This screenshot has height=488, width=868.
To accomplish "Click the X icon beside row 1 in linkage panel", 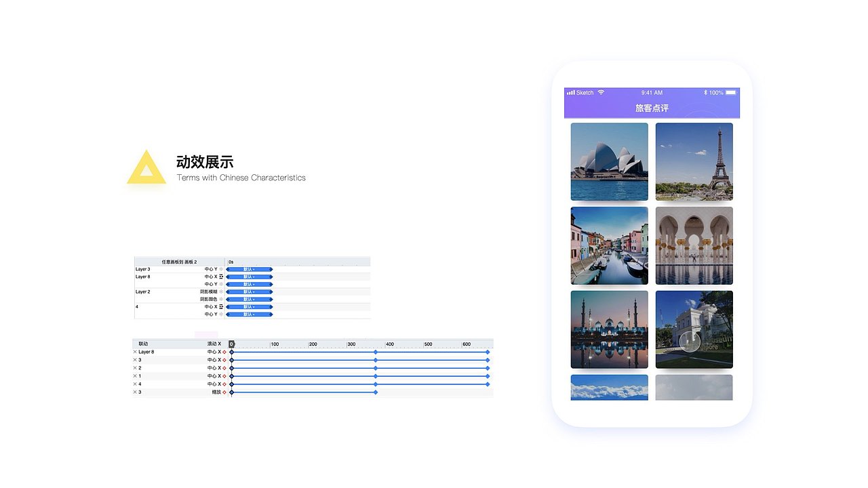I will [x=135, y=376].
